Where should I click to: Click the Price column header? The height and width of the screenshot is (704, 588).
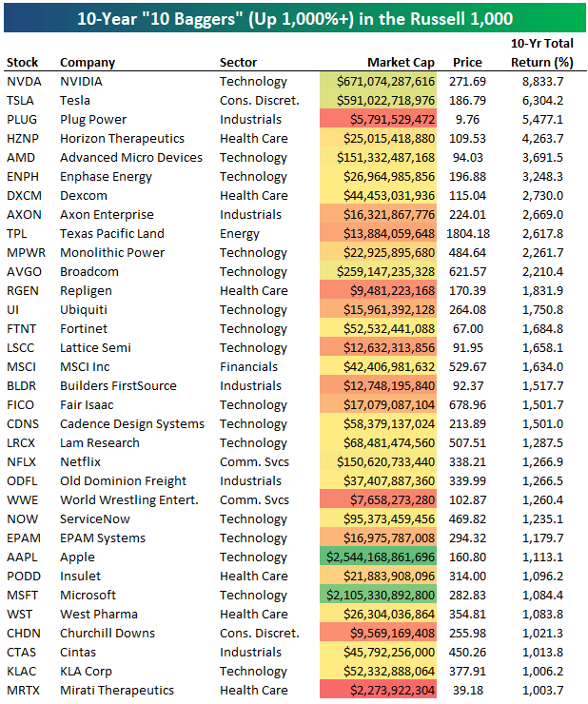[x=468, y=63]
